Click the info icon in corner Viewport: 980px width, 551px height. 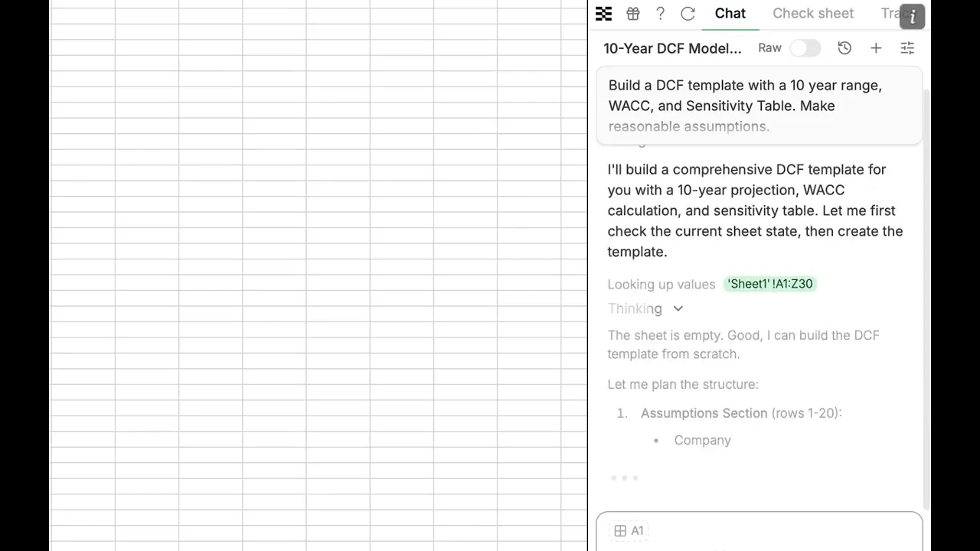913,17
